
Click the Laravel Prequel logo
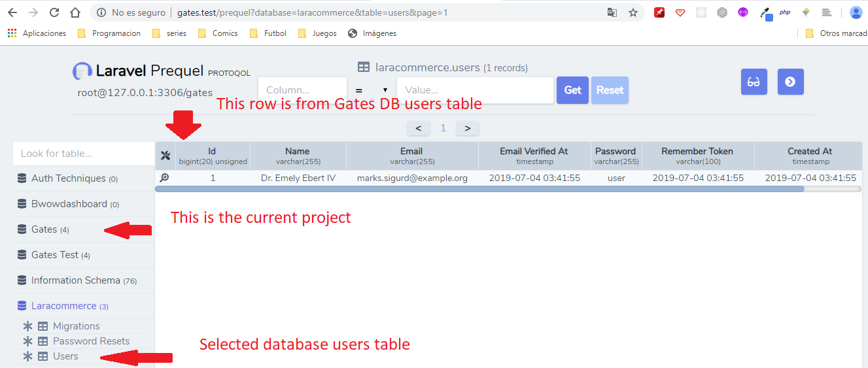tap(82, 71)
